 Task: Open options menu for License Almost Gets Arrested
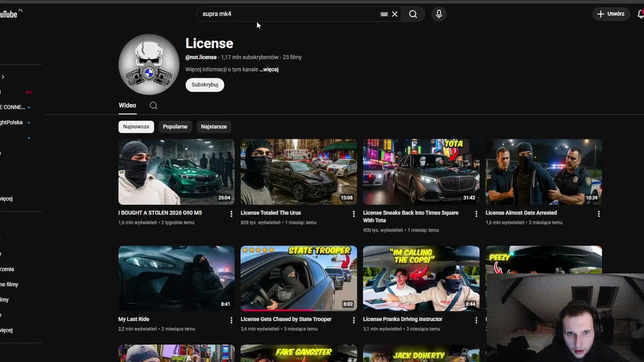599,214
